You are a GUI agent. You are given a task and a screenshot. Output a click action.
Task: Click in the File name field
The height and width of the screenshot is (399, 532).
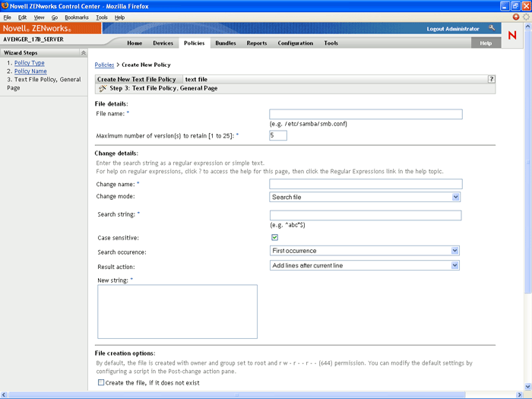366,114
